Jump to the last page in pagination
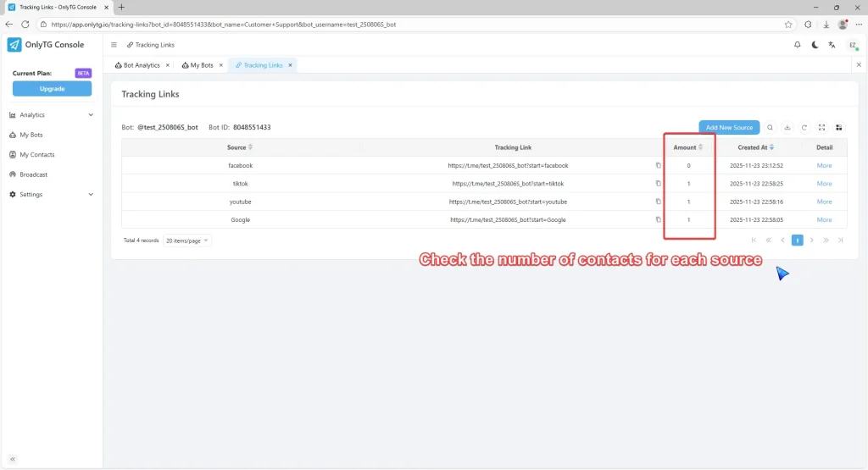This screenshot has width=868, height=470. point(840,240)
